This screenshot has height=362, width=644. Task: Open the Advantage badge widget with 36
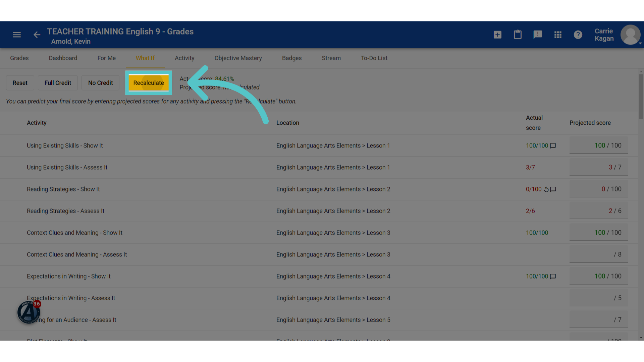point(29,312)
